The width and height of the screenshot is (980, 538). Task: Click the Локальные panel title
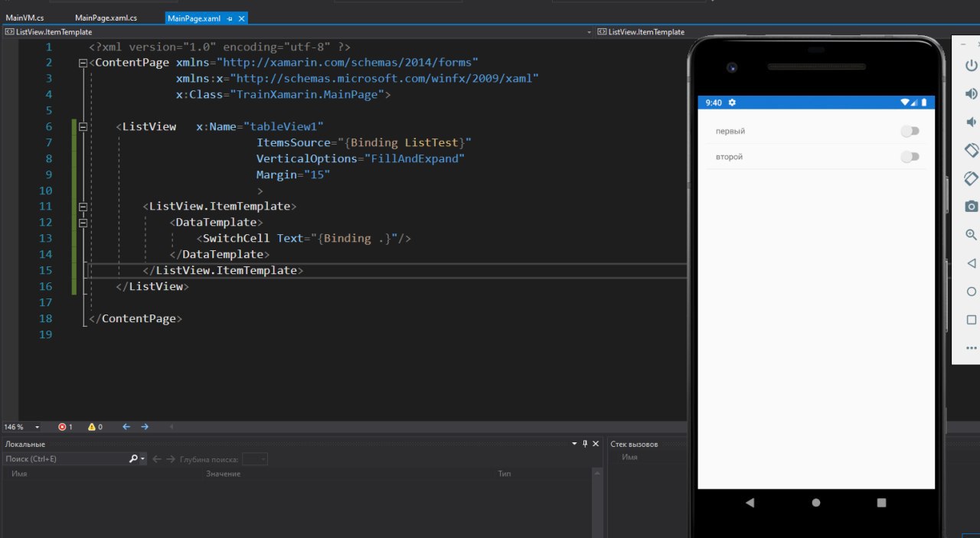(x=25, y=444)
